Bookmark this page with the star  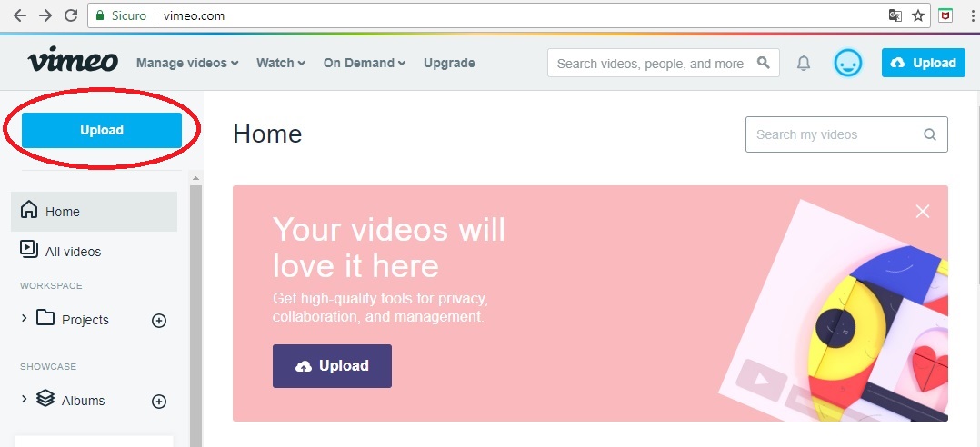(x=917, y=15)
